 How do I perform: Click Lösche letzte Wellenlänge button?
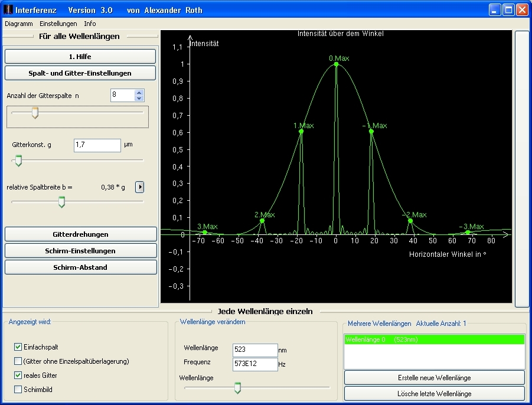[x=434, y=394]
